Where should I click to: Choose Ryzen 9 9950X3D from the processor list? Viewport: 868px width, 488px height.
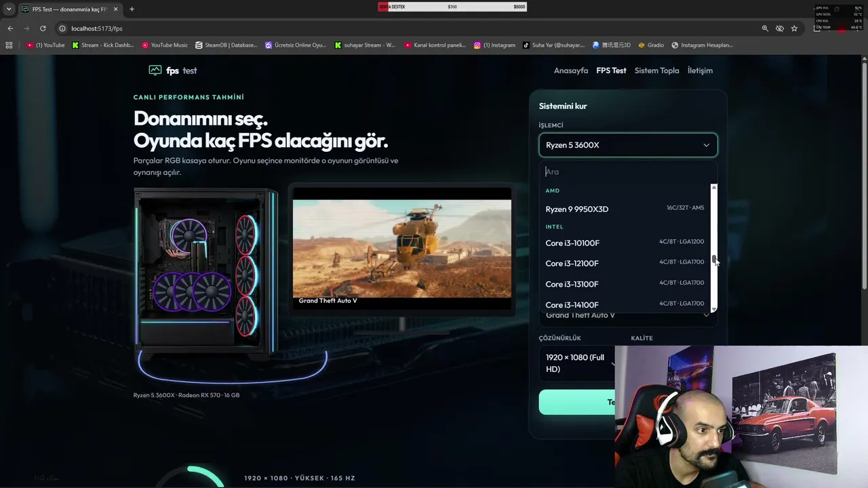[625, 209]
